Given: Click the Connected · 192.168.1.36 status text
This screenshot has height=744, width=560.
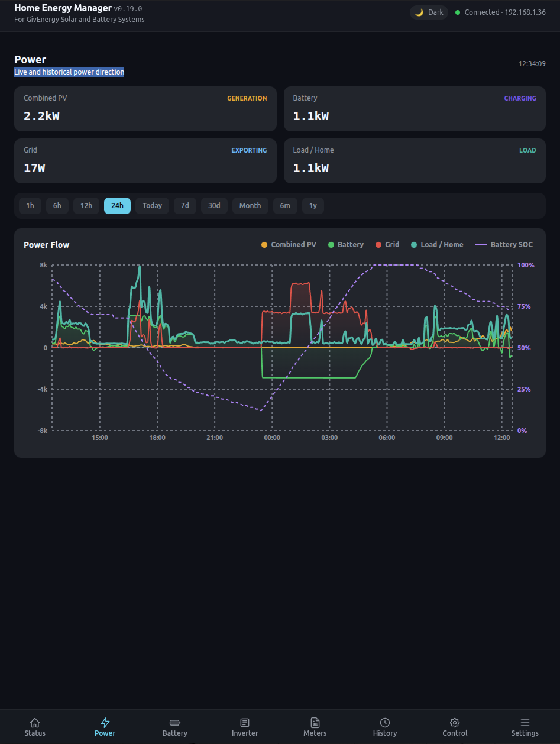Looking at the screenshot, I should tap(505, 12).
